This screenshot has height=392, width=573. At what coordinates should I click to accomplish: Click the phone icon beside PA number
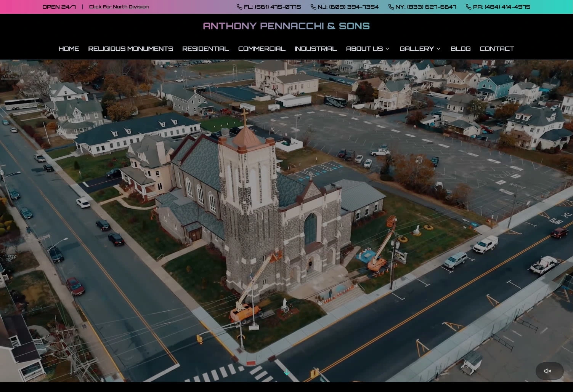point(468,7)
